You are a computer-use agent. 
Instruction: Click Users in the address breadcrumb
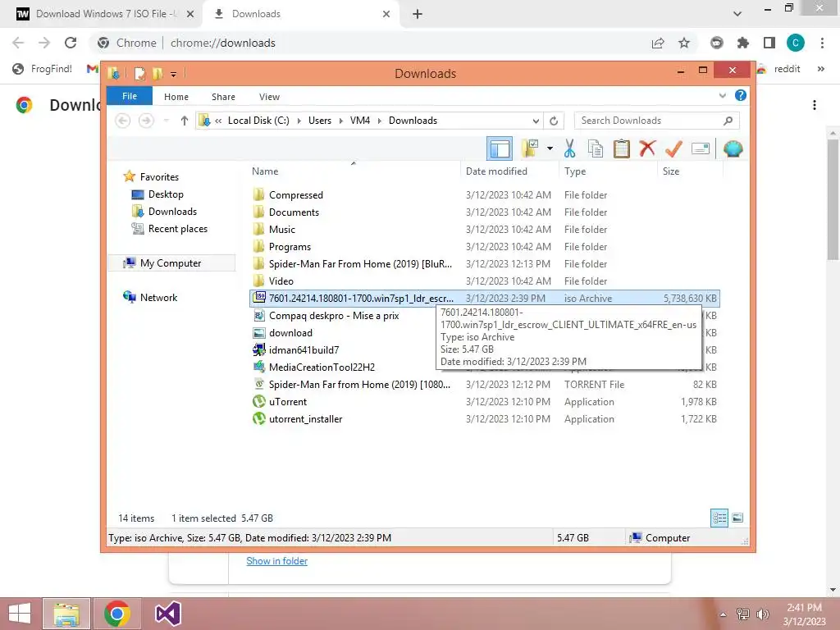[320, 121]
